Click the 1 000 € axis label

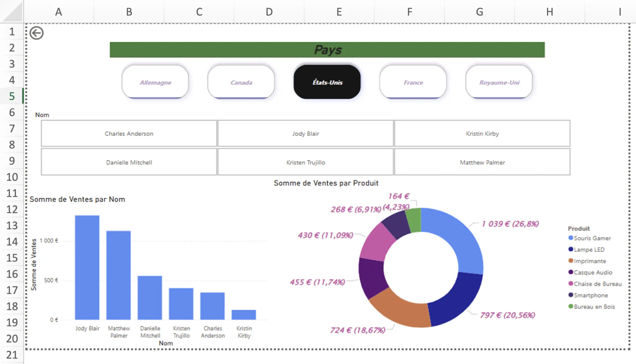pyautogui.click(x=49, y=241)
